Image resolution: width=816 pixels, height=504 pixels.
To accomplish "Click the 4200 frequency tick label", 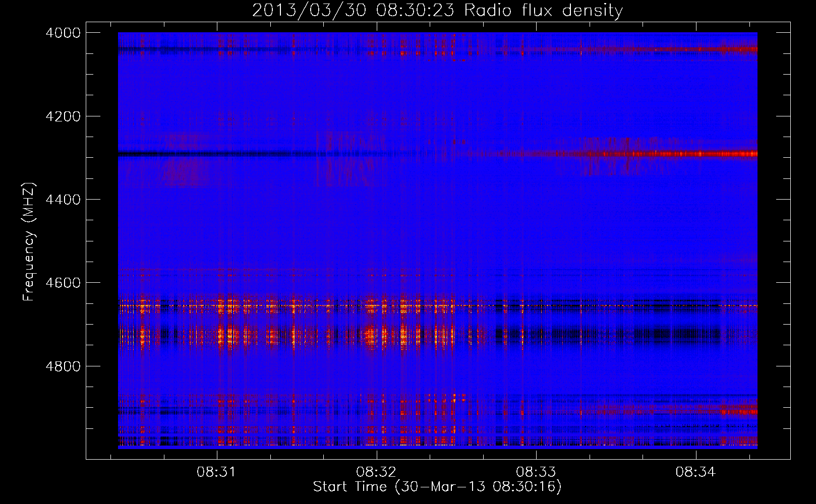I will coord(63,116).
